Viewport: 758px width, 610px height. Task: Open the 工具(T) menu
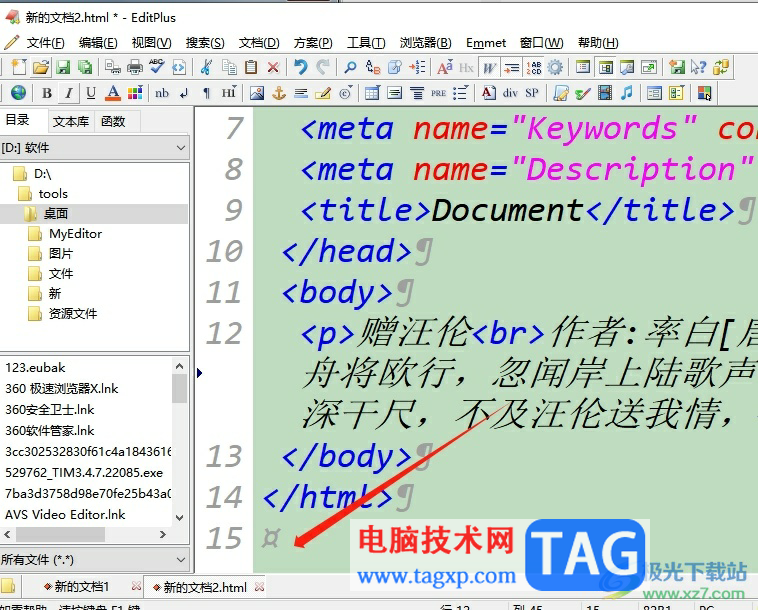pos(366,43)
